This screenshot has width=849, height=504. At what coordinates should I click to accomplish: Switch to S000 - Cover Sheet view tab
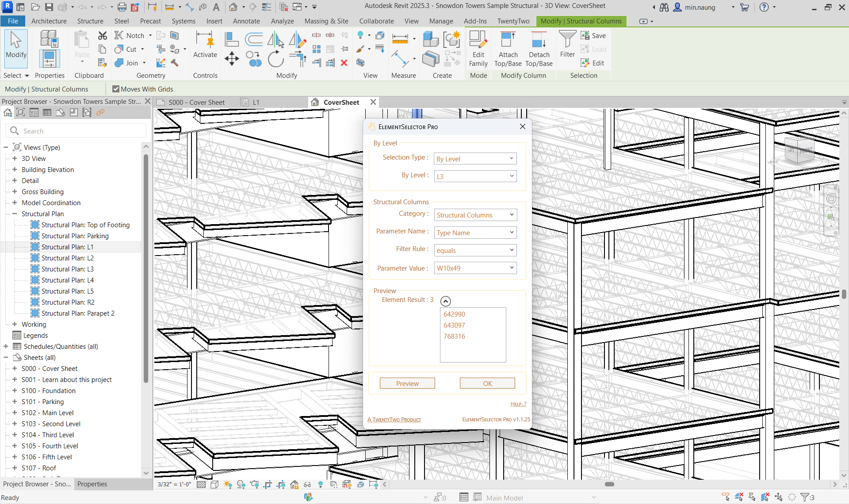click(196, 102)
